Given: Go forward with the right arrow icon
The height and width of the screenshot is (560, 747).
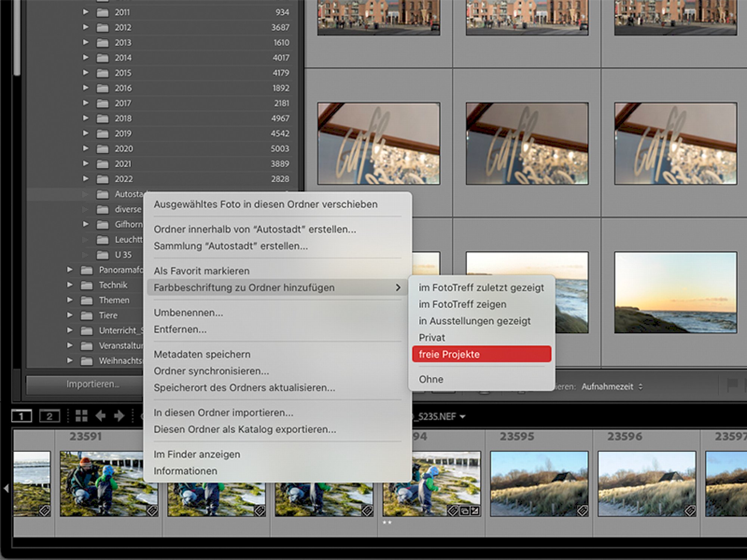Looking at the screenshot, I should [119, 416].
